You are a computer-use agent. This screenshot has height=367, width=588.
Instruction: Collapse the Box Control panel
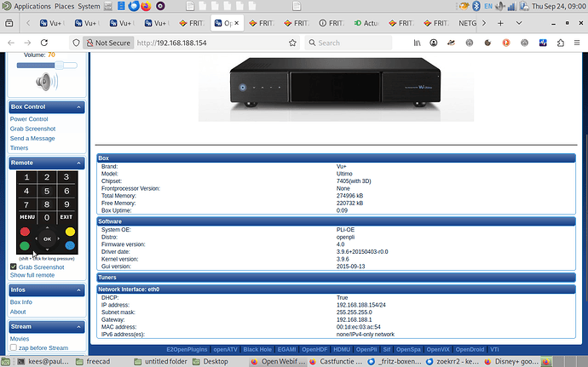pos(78,107)
